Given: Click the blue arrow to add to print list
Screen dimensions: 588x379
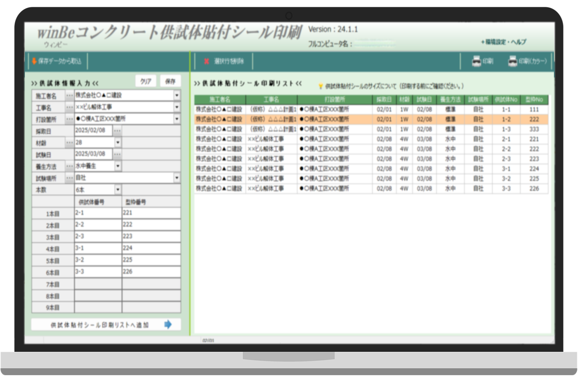Looking at the screenshot, I should 168,325.
